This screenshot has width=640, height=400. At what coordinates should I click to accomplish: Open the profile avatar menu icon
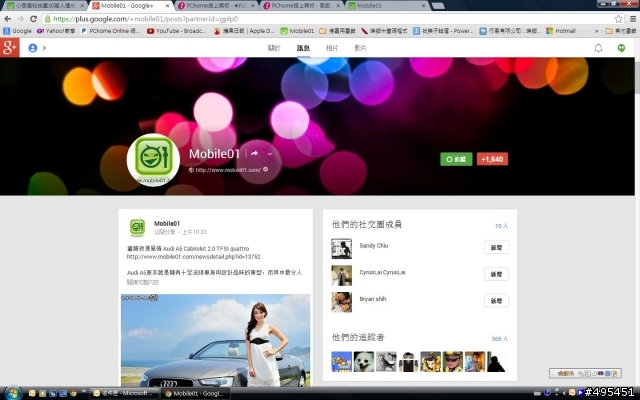click(x=33, y=48)
